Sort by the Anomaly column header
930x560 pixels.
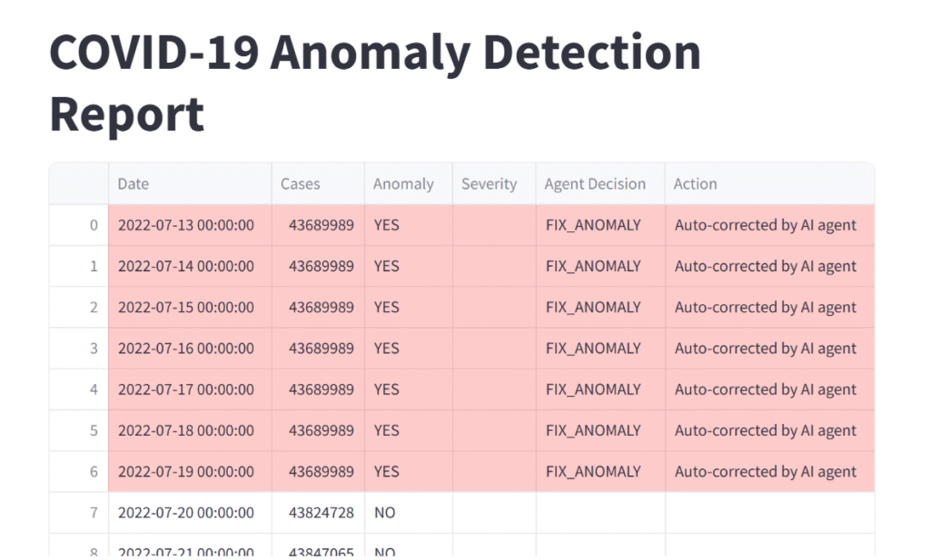[x=408, y=184]
